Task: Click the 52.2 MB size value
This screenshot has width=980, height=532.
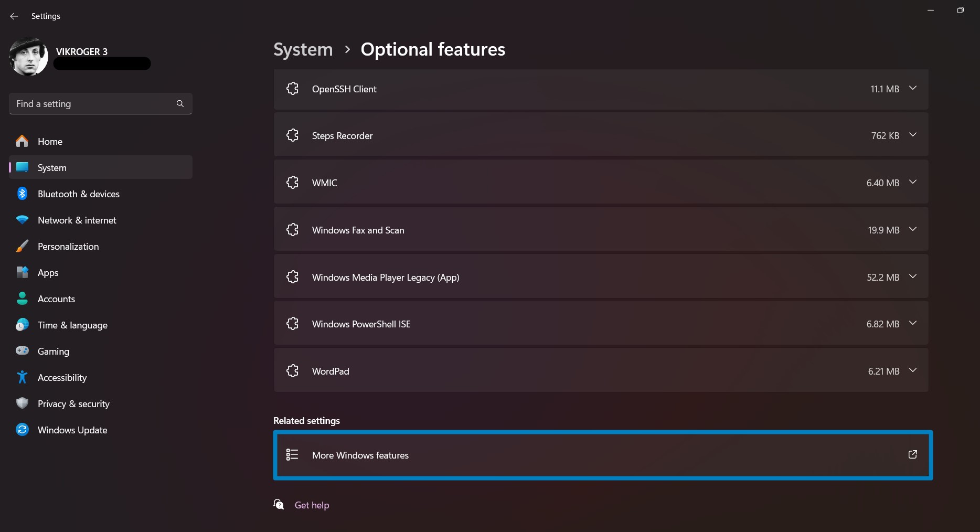Action: coord(883,278)
